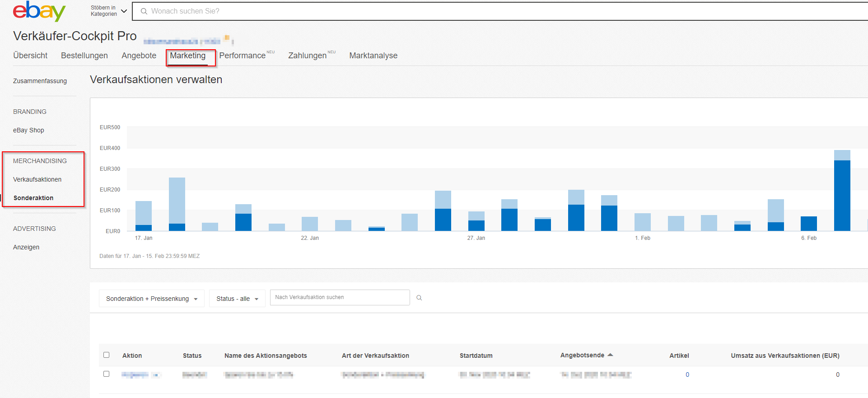Click the tallest chart bar on the right
Image resolution: width=868 pixels, height=398 pixels.
(x=842, y=191)
